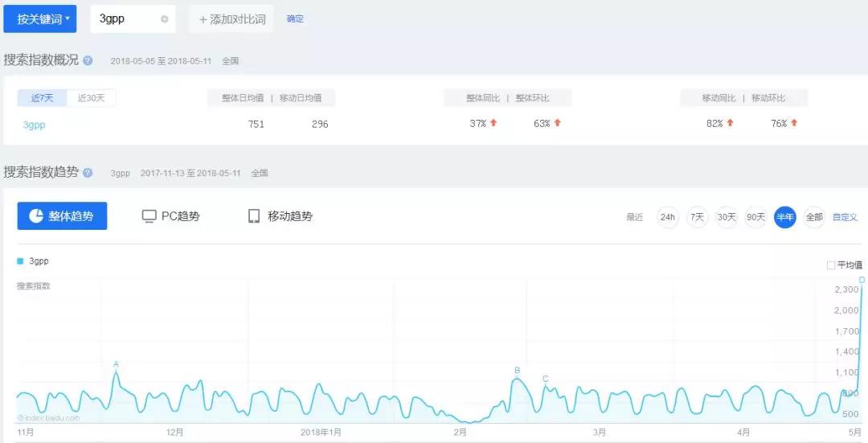The height and width of the screenshot is (443, 868).
Task: Click the PC趋势 monitor icon
Action: tap(149, 216)
